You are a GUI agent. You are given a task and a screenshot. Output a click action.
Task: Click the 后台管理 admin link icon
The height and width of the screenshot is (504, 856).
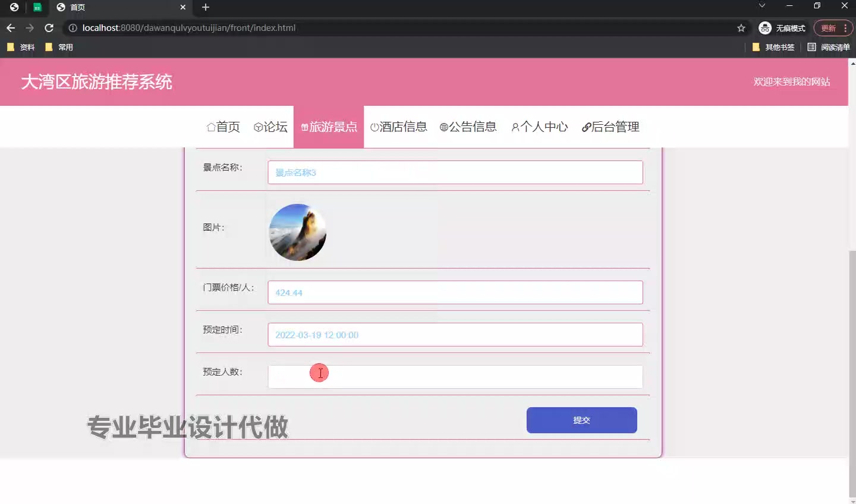(x=586, y=127)
